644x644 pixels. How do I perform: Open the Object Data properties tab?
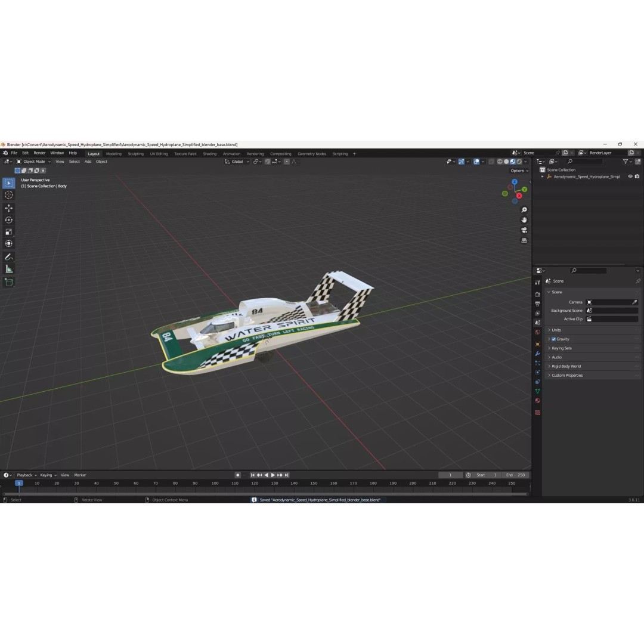537,391
